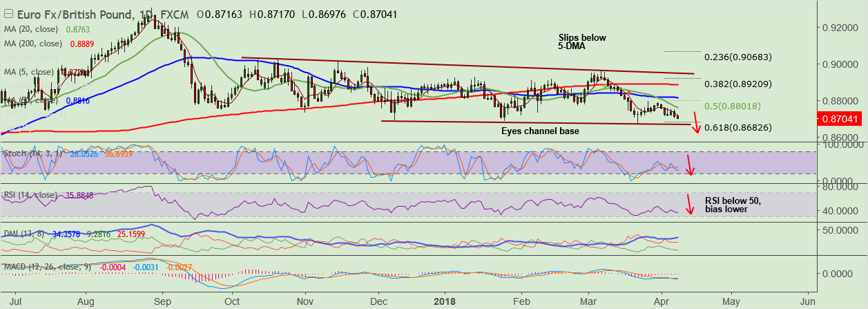The width and height of the screenshot is (868, 309).
Task: Click the close price value 0.87041 in header
Action: point(377,14)
